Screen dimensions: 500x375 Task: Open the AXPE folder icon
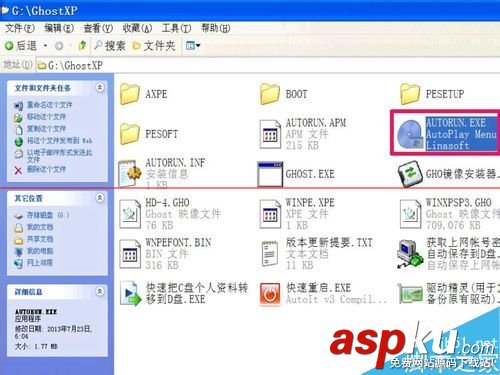(x=130, y=94)
